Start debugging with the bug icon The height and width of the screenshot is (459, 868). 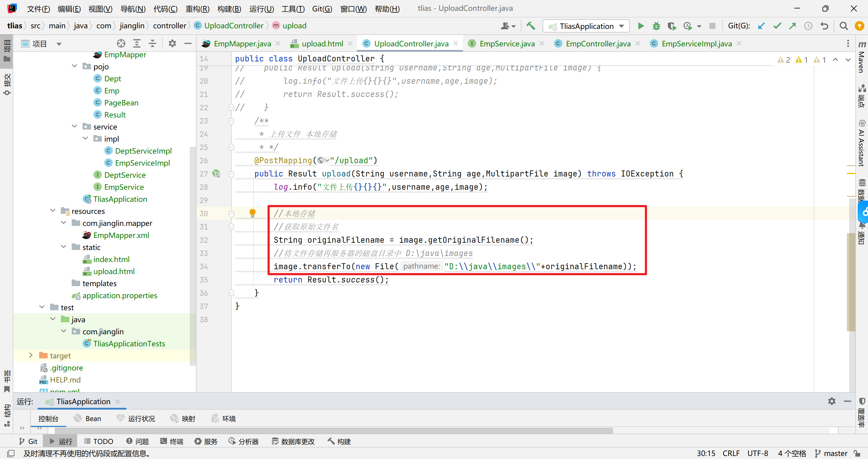tap(656, 26)
